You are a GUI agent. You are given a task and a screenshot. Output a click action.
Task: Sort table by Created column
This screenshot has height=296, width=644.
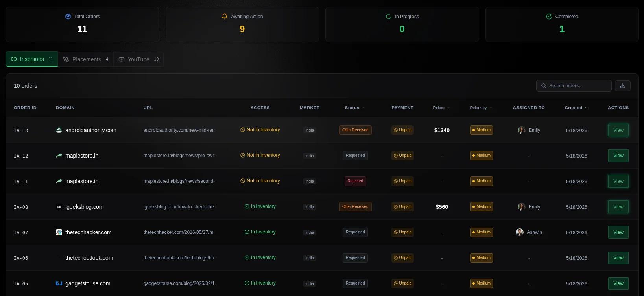[x=576, y=108]
